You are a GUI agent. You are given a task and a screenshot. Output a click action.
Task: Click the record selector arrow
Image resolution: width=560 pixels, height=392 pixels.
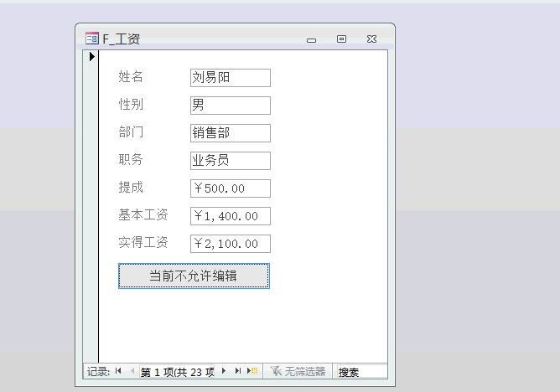91,57
